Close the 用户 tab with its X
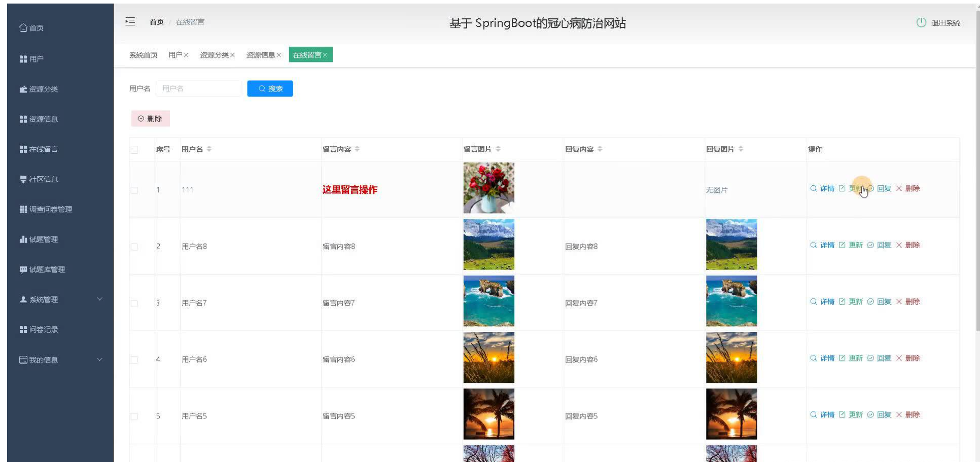Screen dimensions: 980x462 186,55
